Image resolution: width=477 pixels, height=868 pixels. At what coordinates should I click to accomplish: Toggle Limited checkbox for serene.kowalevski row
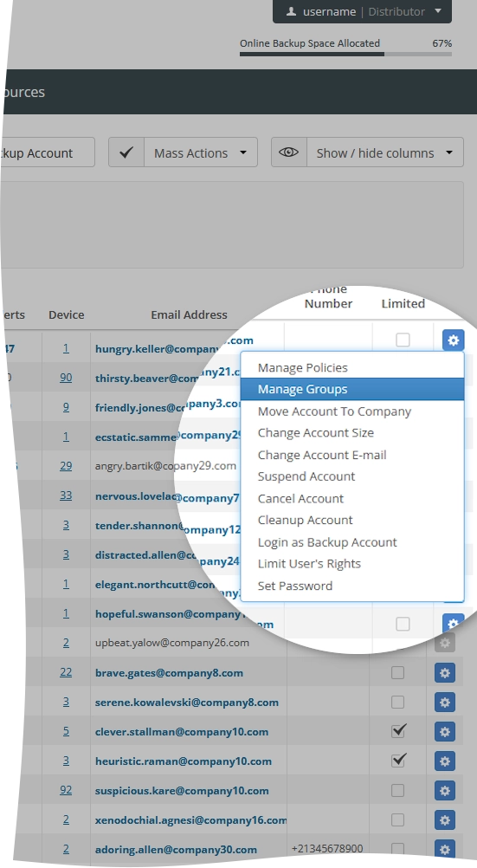(397, 702)
